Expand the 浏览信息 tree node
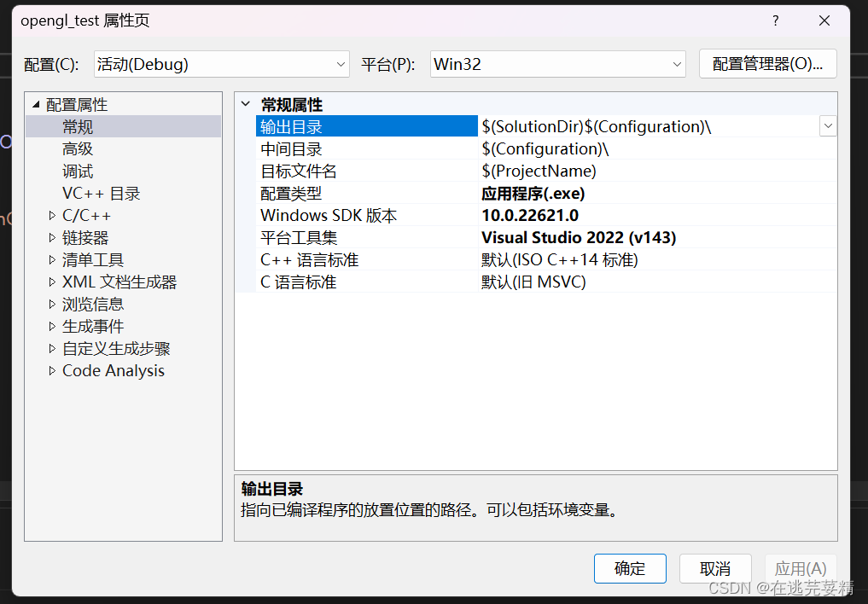 point(52,304)
